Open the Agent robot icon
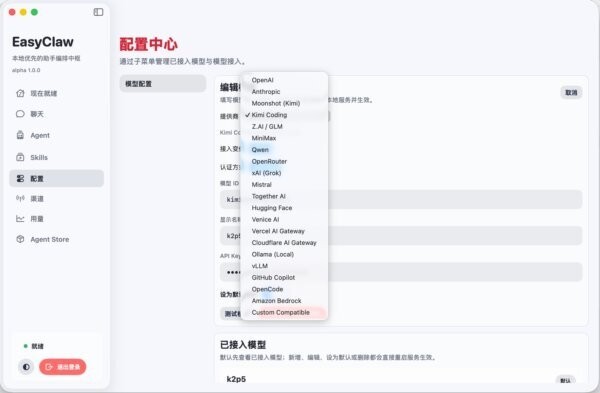The height and width of the screenshot is (393, 600). [20, 135]
